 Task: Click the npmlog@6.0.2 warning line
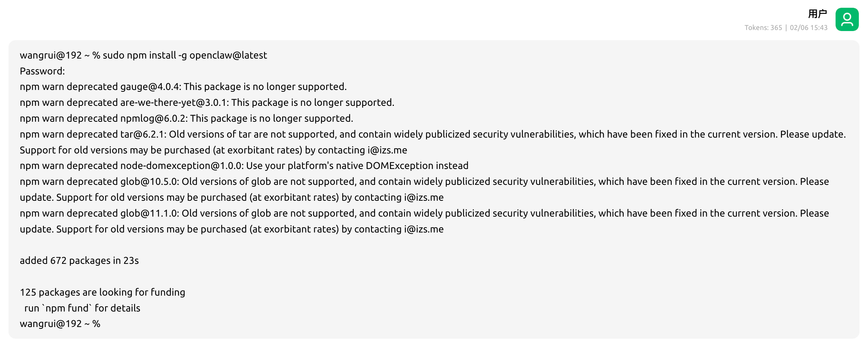point(186,119)
